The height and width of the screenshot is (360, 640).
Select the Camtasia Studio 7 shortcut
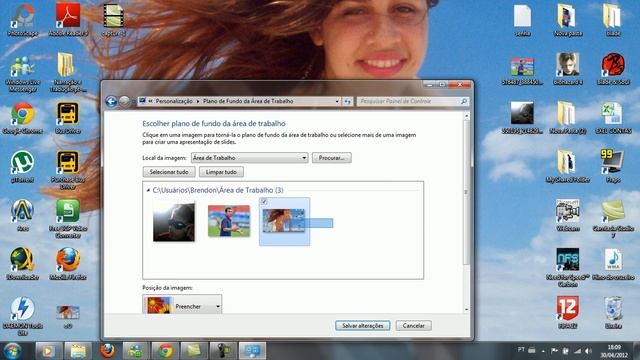[x=613, y=219]
